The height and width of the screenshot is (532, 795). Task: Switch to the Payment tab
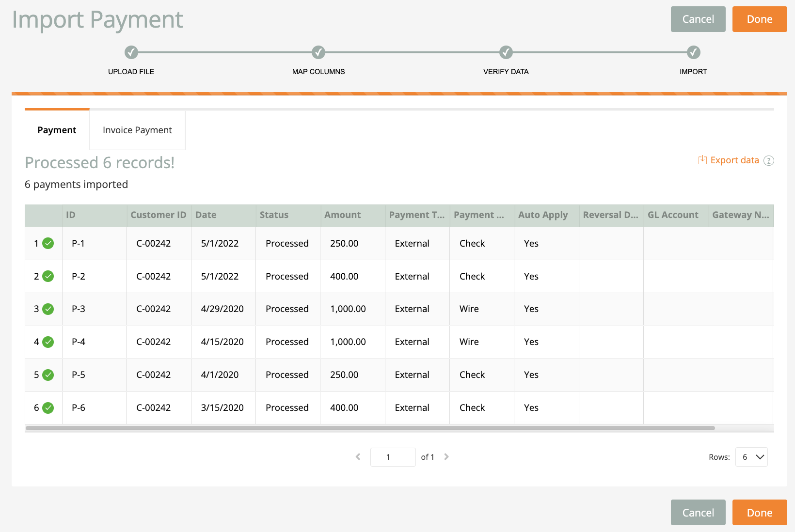coord(57,130)
